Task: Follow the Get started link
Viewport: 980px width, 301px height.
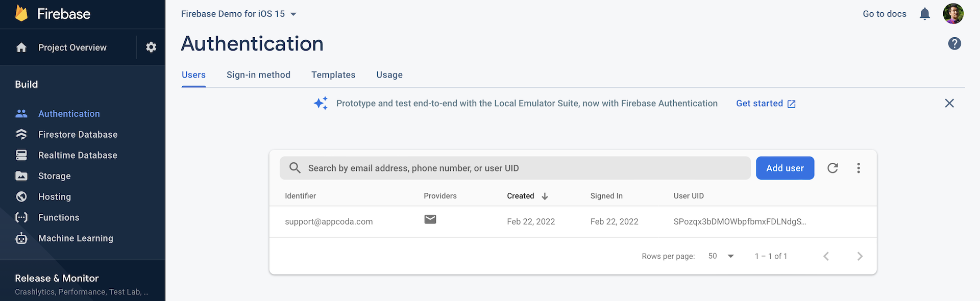Action: tap(765, 104)
